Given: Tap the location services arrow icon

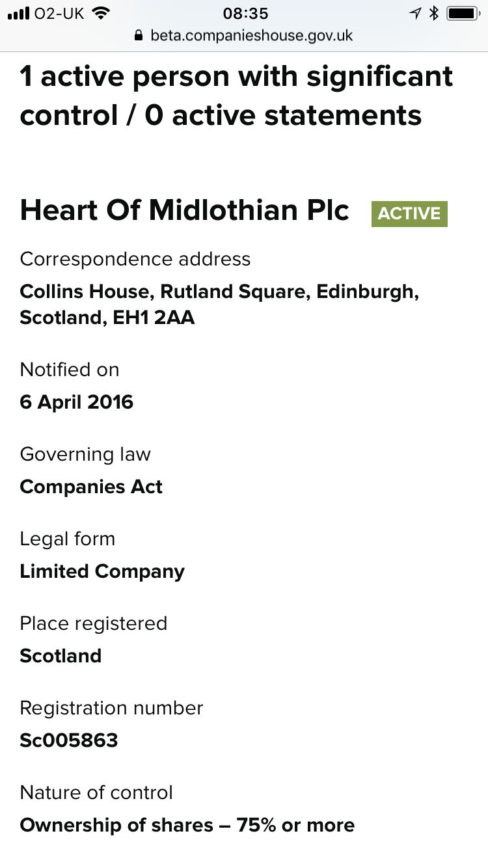Looking at the screenshot, I should (x=414, y=13).
